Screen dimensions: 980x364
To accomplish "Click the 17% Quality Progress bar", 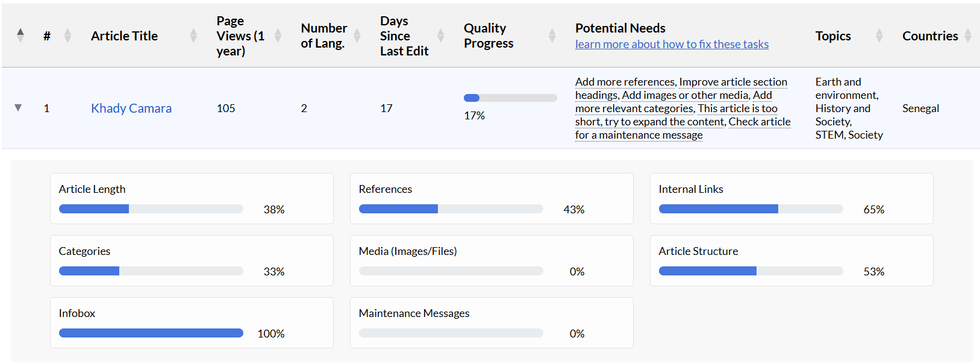I will point(510,98).
